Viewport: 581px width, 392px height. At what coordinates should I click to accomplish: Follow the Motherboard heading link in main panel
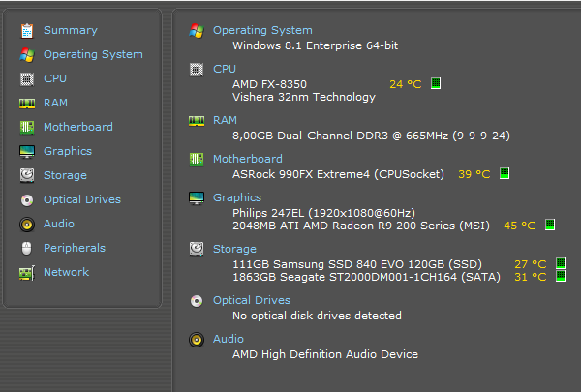pyautogui.click(x=248, y=159)
